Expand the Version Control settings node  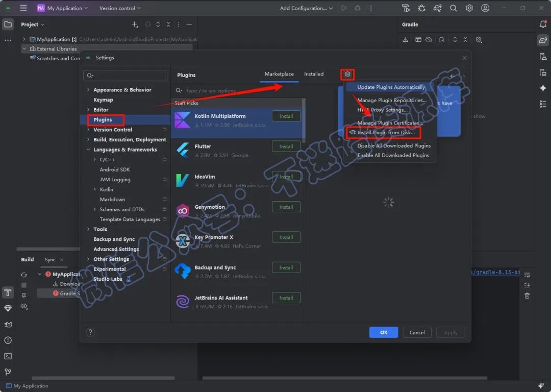point(88,130)
